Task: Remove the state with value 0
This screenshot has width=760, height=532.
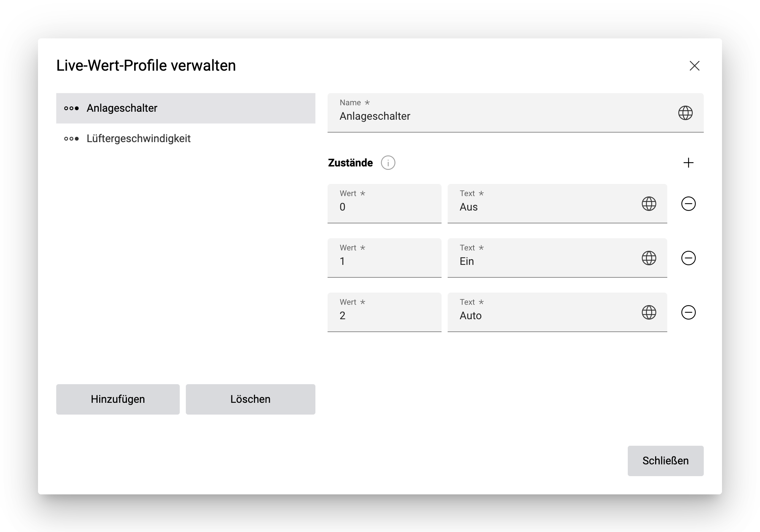Action: pyautogui.click(x=689, y=204)
